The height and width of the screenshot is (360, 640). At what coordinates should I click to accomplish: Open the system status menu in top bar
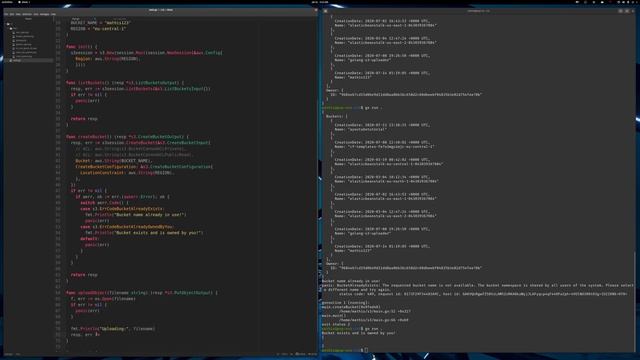click(x=627, y=2)
